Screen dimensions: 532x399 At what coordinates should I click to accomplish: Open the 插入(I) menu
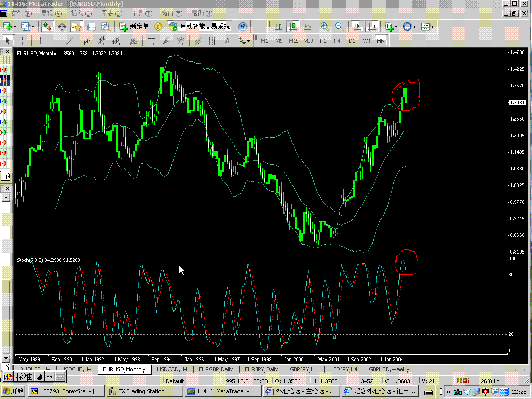81,12
